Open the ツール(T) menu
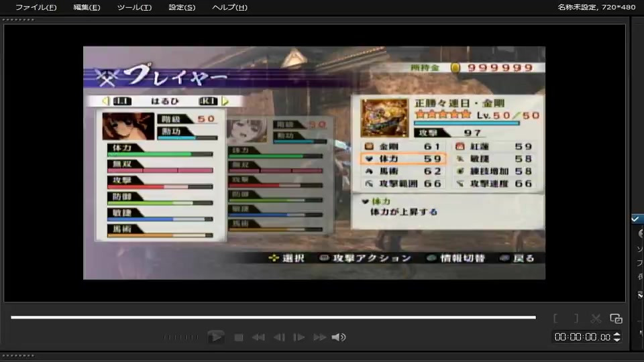Viewport: 644px width, 362px height. pos(134,7)
